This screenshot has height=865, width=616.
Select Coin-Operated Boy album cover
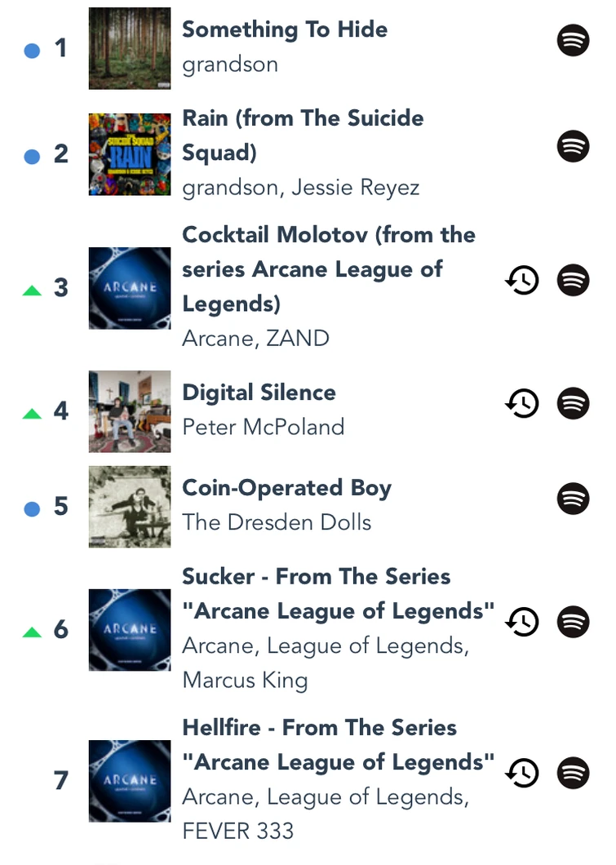[x=130, y=506]
